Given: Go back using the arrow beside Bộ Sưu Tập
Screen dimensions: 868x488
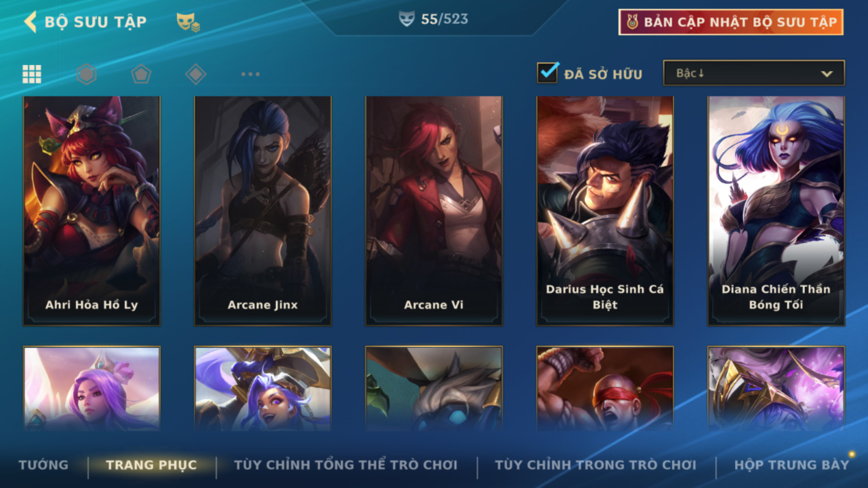Looking at the screenshot, I should coord(29,22).
